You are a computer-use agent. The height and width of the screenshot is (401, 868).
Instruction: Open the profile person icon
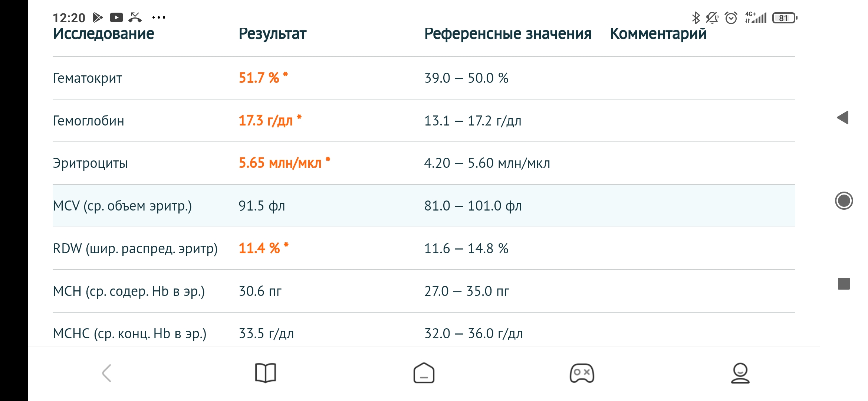pyautogui.click(x=740, y=373)
